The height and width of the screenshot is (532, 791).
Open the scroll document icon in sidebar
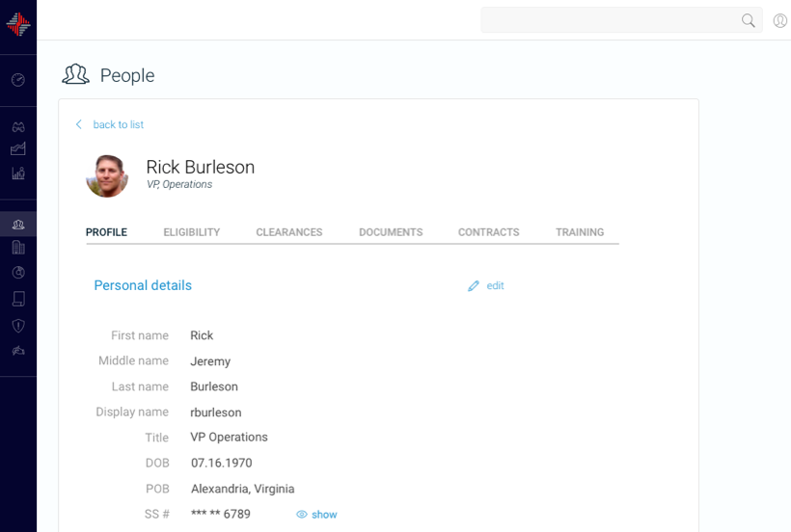tap(18, 299)
